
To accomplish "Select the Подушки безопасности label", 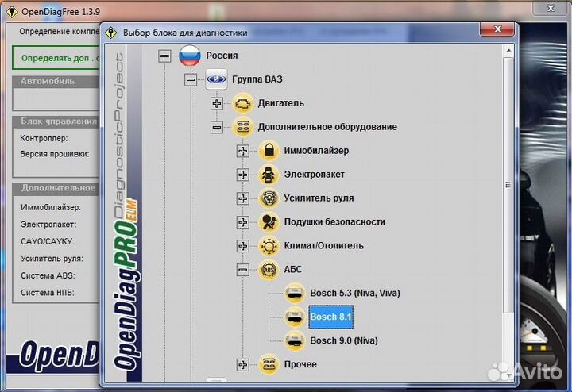I will pyautogui.click(x=334, y=222).
